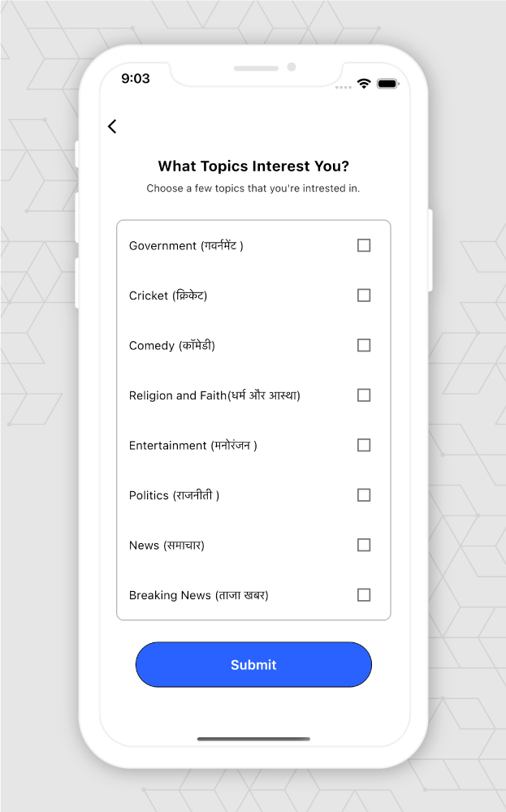Select the Religion and Faith checkbox
The width and height of the screenshot is (506, 812).
(364, 395)
